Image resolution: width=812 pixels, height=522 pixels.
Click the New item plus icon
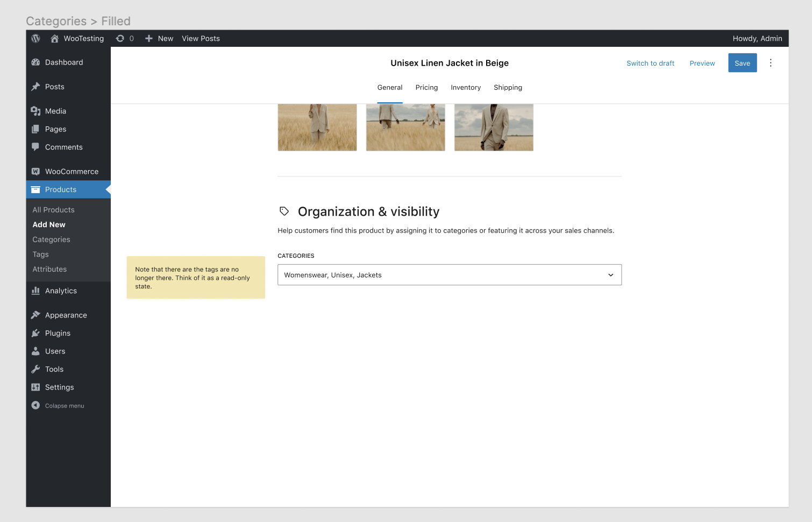coord(148,38)
